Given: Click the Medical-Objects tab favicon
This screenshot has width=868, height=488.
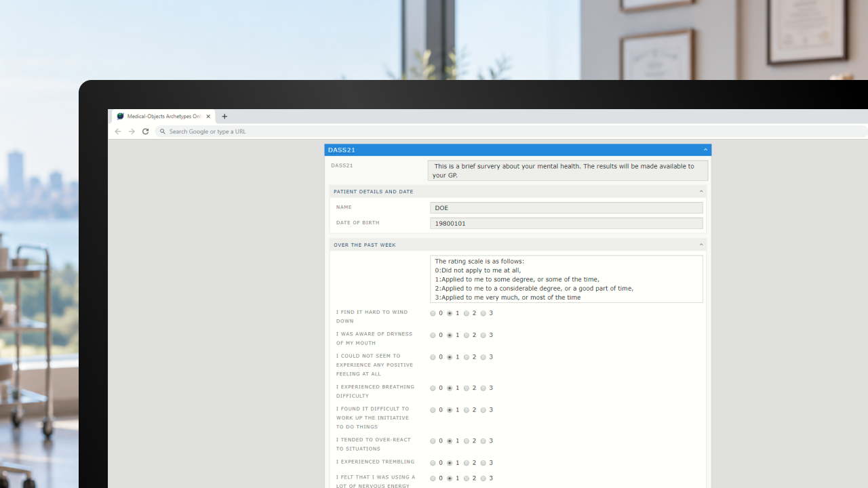Looking at the screenshot, I should point(121,117).
